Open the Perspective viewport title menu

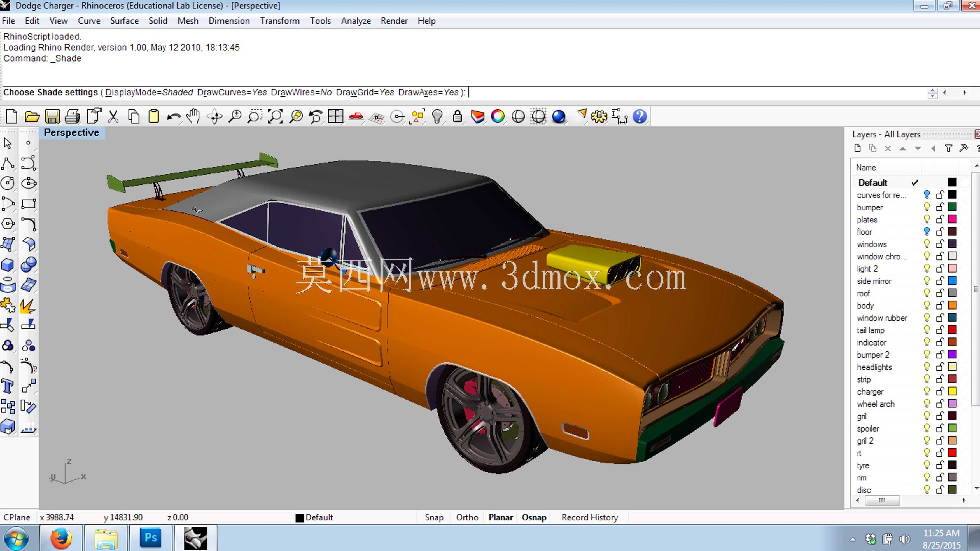71,133
